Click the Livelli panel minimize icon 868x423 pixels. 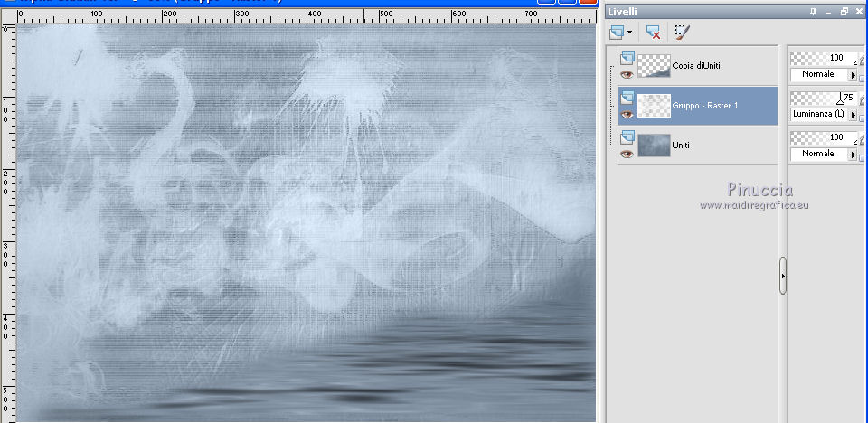[828, 12]
